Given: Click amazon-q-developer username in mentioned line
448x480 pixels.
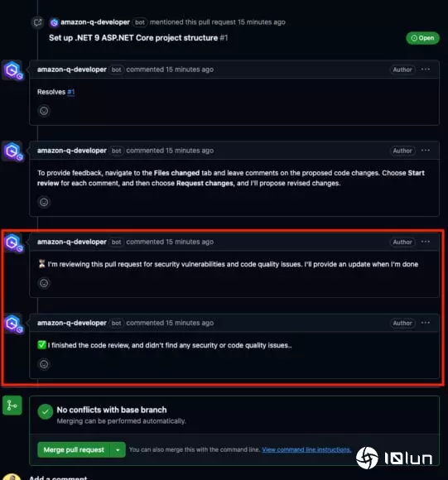Looking at the screenshot, I should [x=95, y=22].
